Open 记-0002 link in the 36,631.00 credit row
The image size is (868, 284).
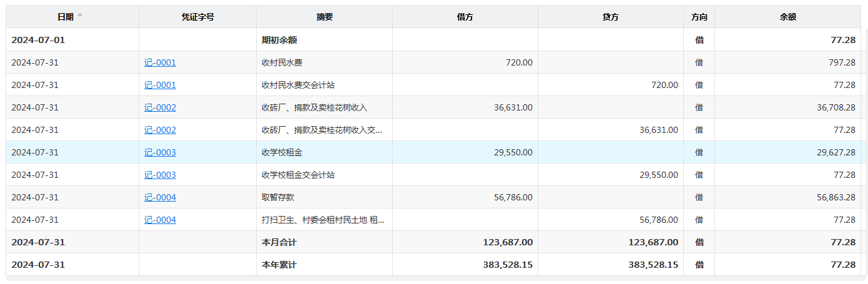tap(160, 130)
